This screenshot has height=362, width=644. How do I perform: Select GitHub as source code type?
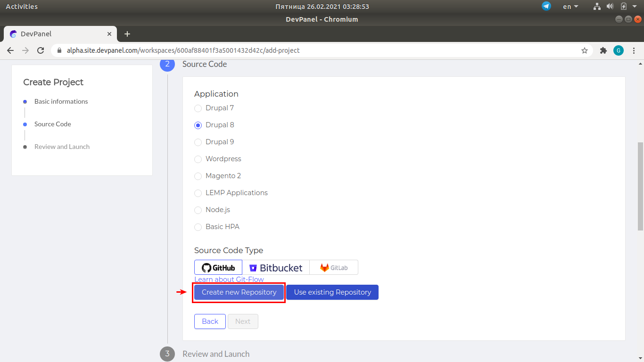[x=218, y=267]
